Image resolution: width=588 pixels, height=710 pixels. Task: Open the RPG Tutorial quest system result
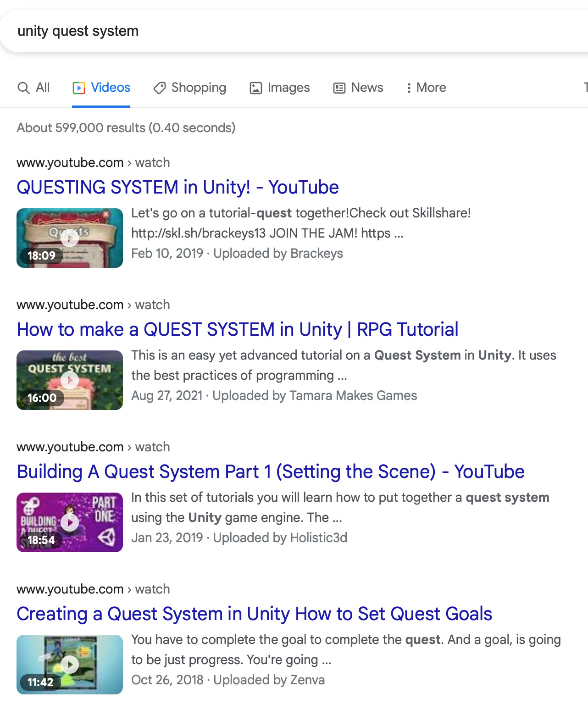237,329
